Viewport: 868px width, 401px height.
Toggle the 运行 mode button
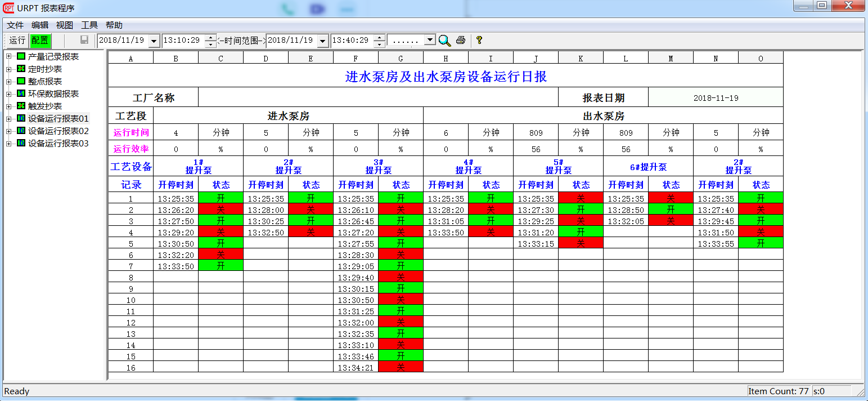click(x=17, y=40)
